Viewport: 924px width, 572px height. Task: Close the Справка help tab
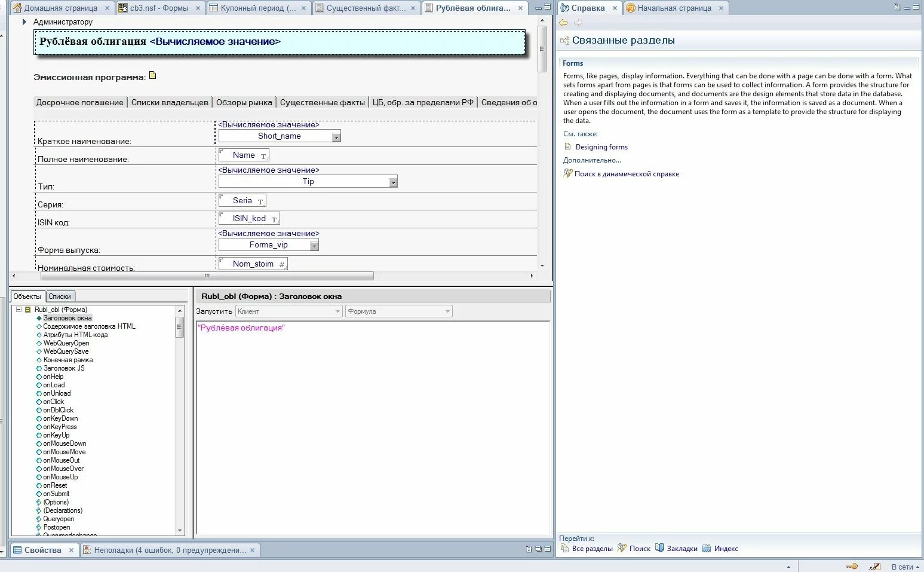tap(615, 8)
